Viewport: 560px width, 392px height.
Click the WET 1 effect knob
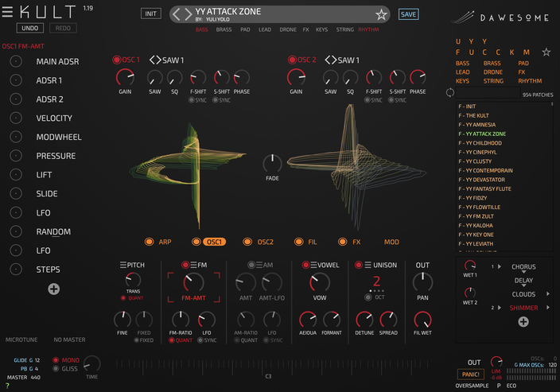470,266
